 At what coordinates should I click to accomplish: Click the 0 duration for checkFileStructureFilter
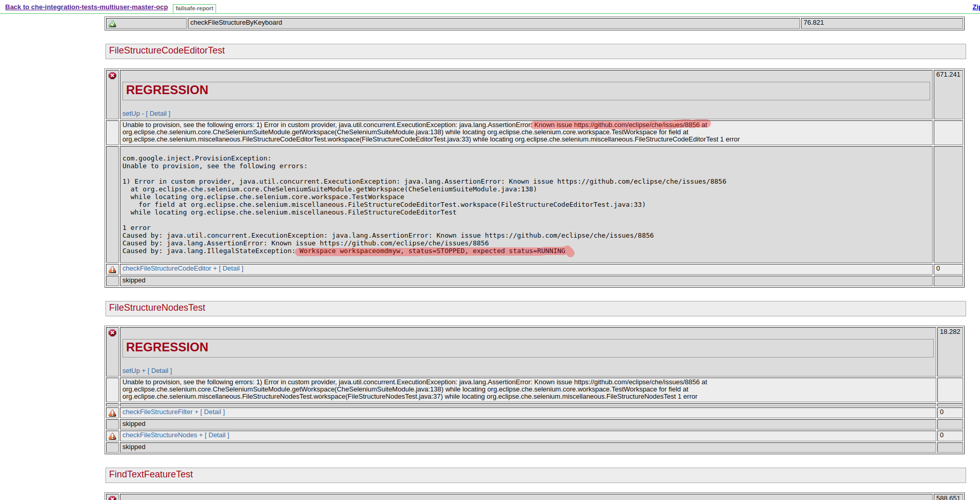tap(941, 412)
